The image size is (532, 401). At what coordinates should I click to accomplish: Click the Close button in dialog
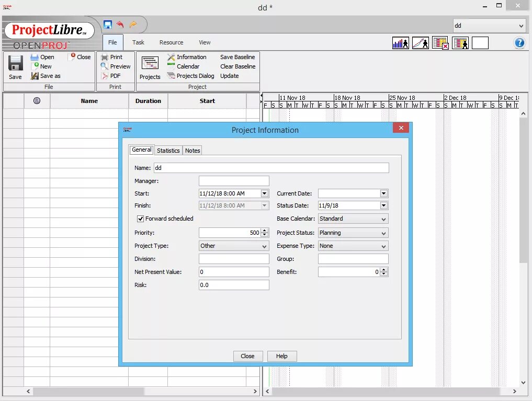[247, 356]
